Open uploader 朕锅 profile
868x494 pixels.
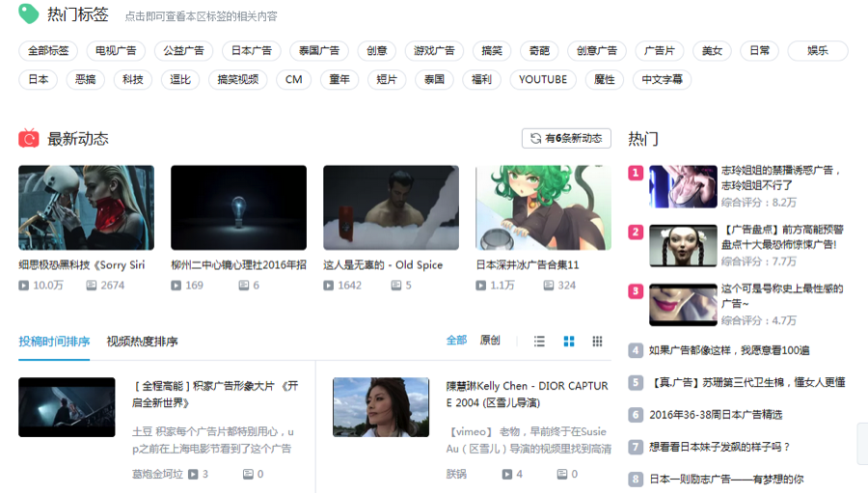click(x=456, y=474)
